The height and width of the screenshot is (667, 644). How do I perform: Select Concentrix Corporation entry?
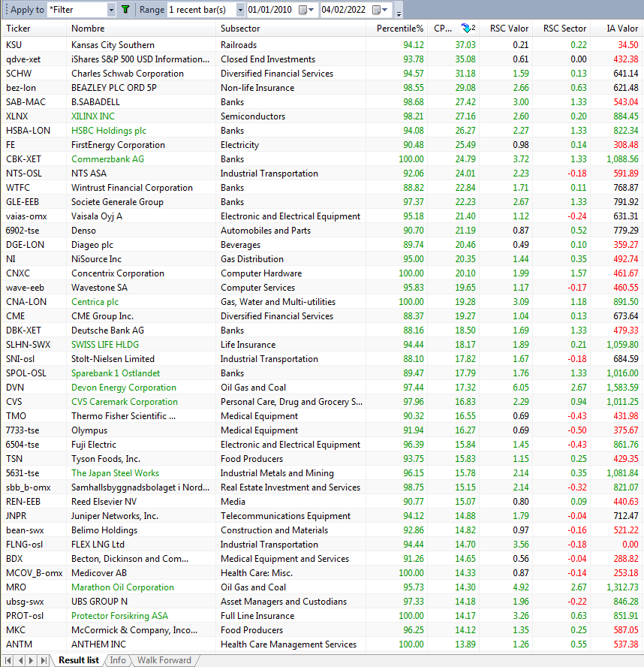coord(118,273)
